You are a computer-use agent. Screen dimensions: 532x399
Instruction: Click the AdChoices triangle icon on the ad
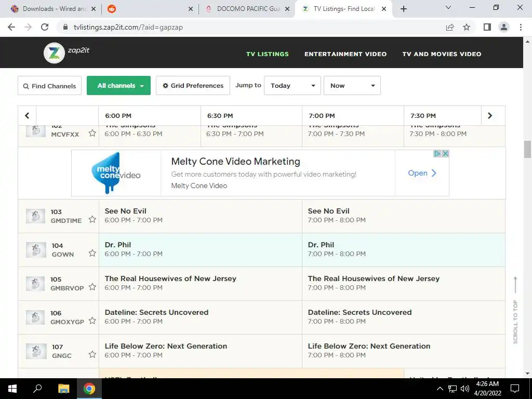437,154
